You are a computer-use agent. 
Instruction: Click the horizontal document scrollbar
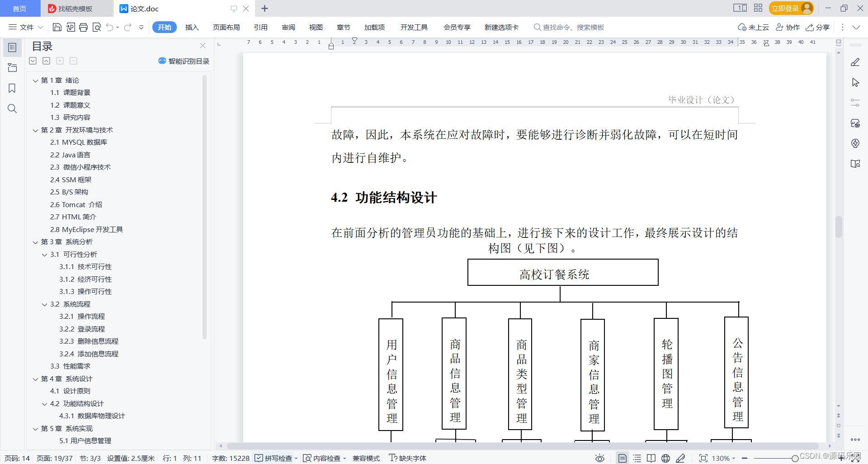(522, 446)
